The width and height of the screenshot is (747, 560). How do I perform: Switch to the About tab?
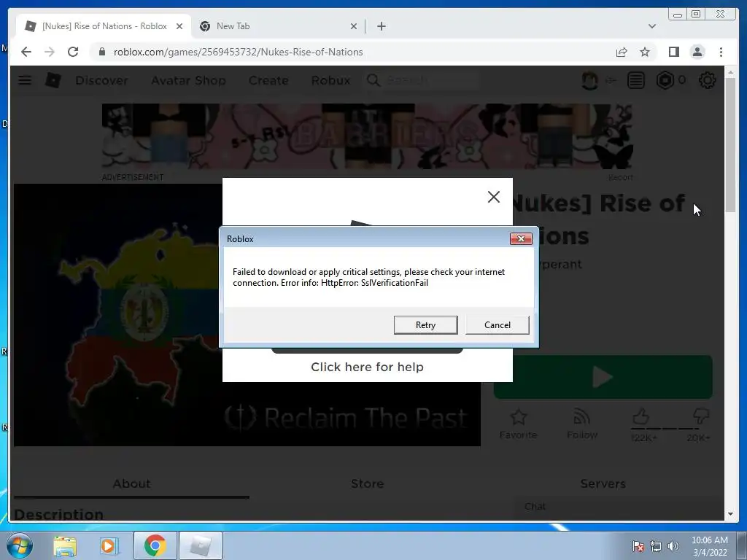[131, 484]
